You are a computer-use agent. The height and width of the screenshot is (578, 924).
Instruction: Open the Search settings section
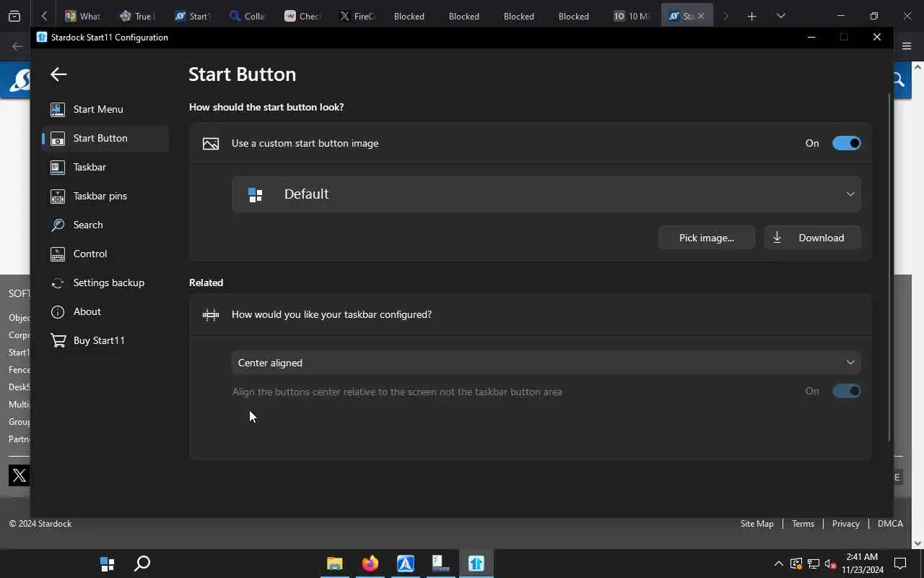tap(105, 225)
